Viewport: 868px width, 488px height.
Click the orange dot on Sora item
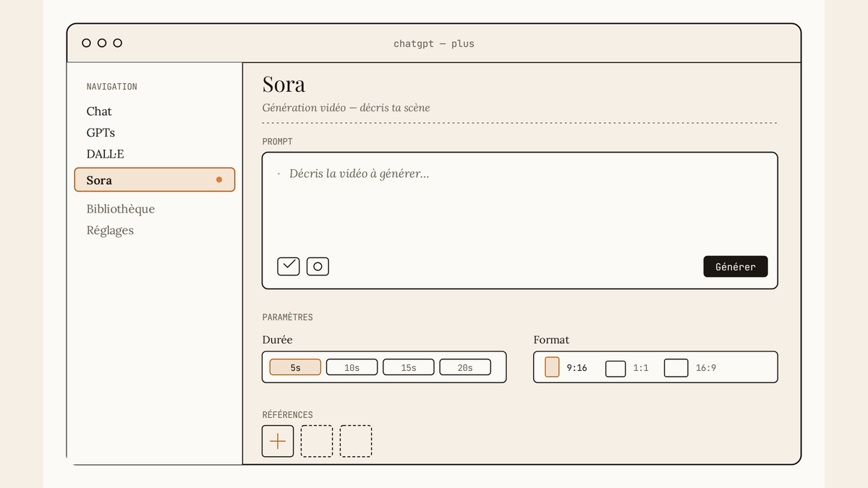[x=219, y=180]
